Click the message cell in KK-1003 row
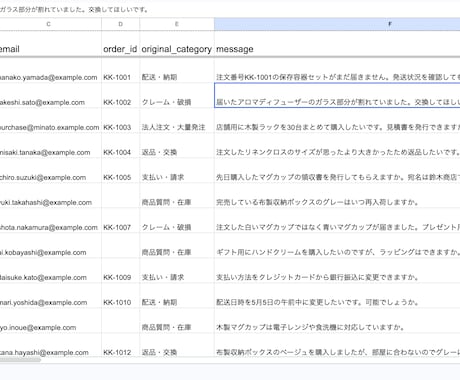The width and height of the screenshot is (460, 380). pyautogui.click(x=337, y=121)
